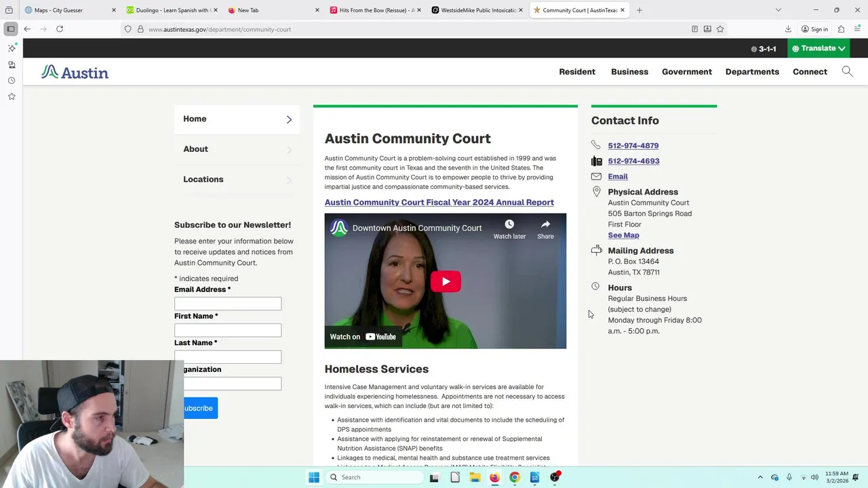This screenshot has height=488, width=868.
Task: Go back using the browser back arrow
Action: click(x=27, y=29)
